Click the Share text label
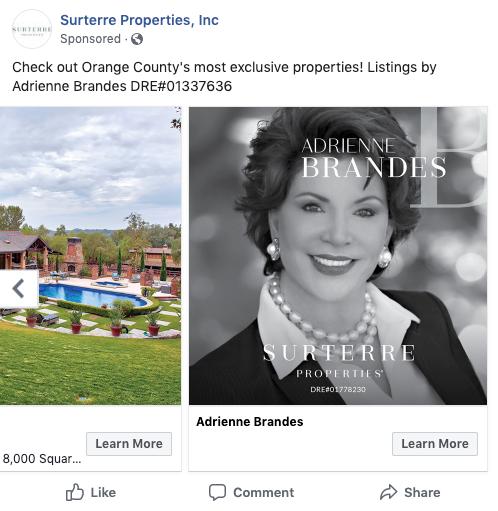 tap(422, 493)
